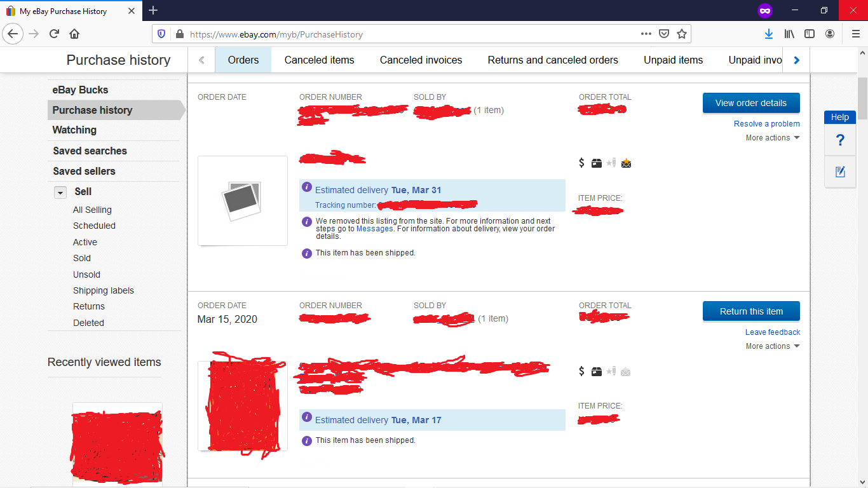
Task: Open page actions three-dot menu
Action: point(646,34)
